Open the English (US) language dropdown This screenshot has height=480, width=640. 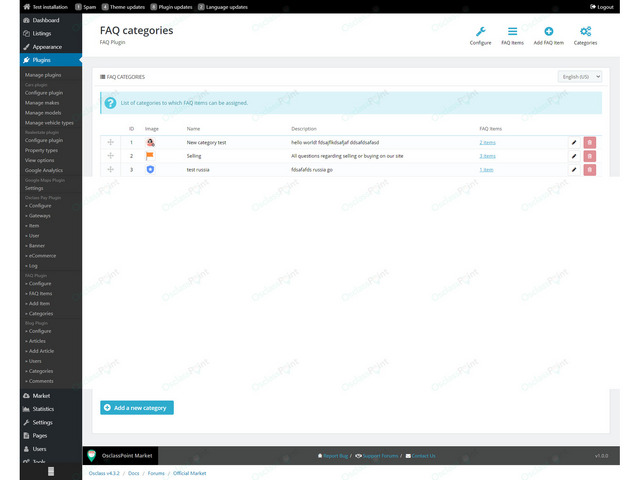pos(580,77)
